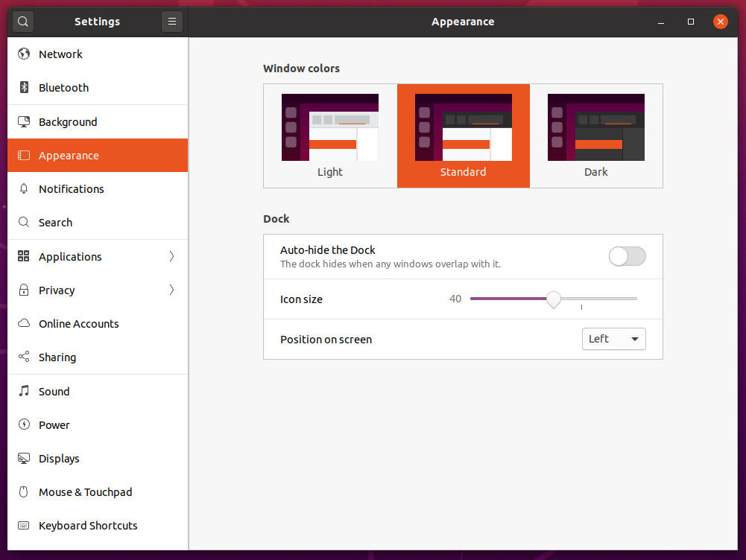Click the Network globe icon
The width and height of the screenshot is (746, 560).
tap(24, 54)
